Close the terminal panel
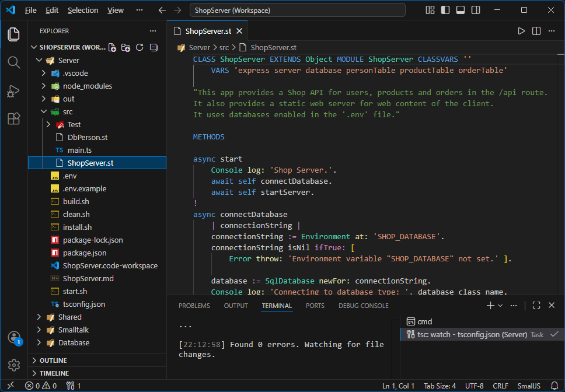Screen dimensions: 565x392 pyautogui.click(x=552, y=305)
